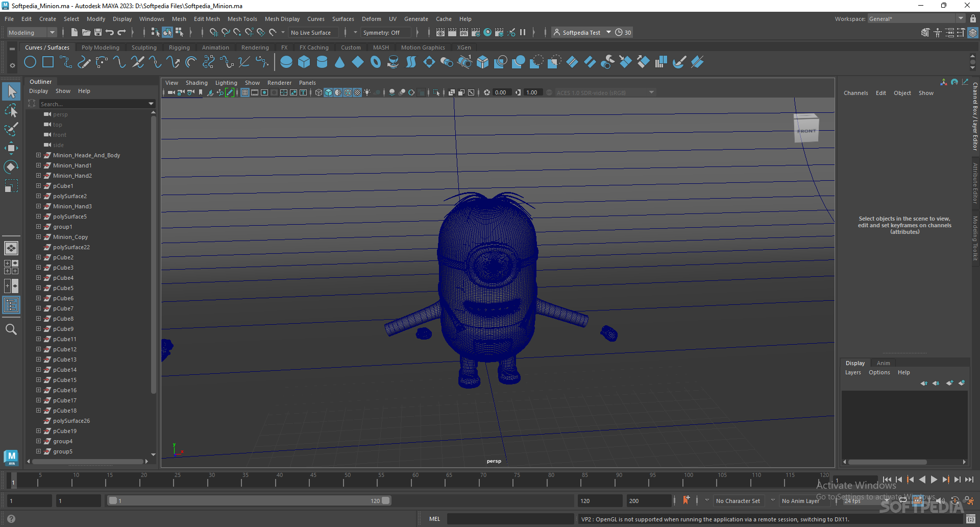This screenshot has width=980, height=527.
Task: Click No Live Surface field
Action: pos(313,32)
